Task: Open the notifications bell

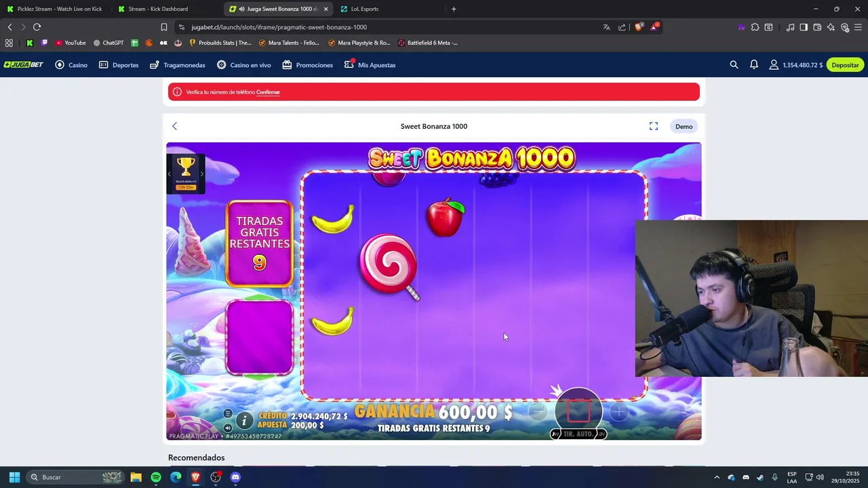Action: pyautogui.click(x=754, y=65)
